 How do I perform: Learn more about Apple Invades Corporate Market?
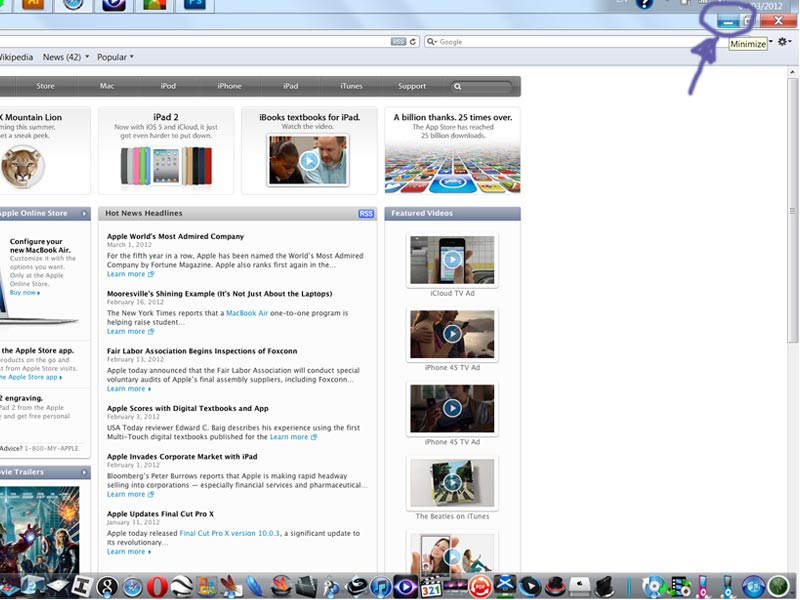tap(130, 494)
